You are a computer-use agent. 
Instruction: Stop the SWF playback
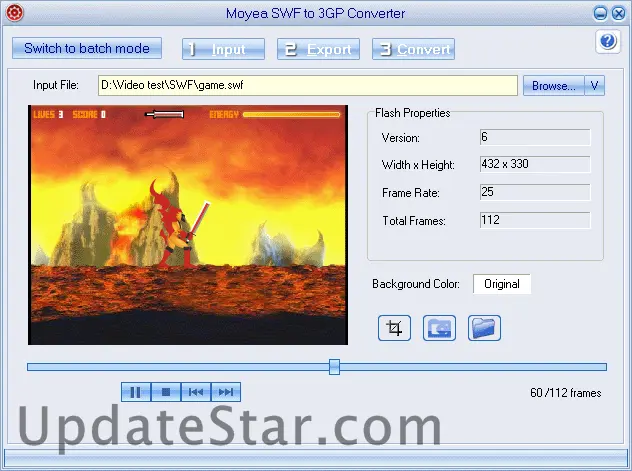pyautogui.click(x=166, y=392)
